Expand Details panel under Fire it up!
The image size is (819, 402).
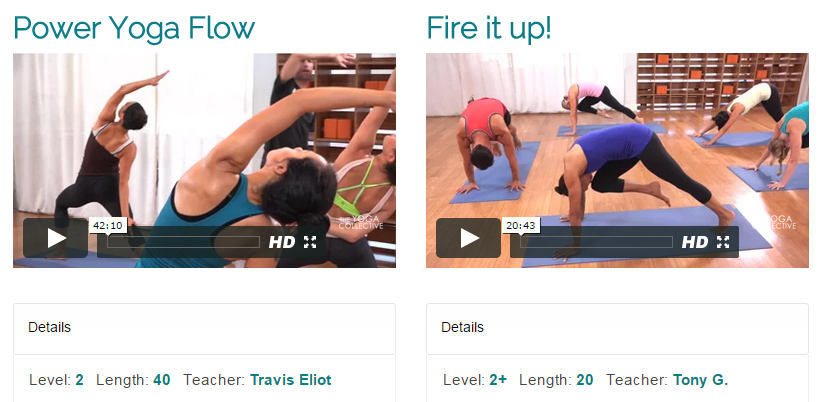coord(617,329)
